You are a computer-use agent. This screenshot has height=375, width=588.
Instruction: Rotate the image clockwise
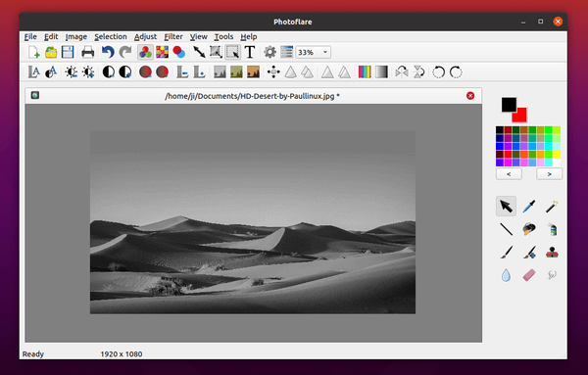(456, 71)
